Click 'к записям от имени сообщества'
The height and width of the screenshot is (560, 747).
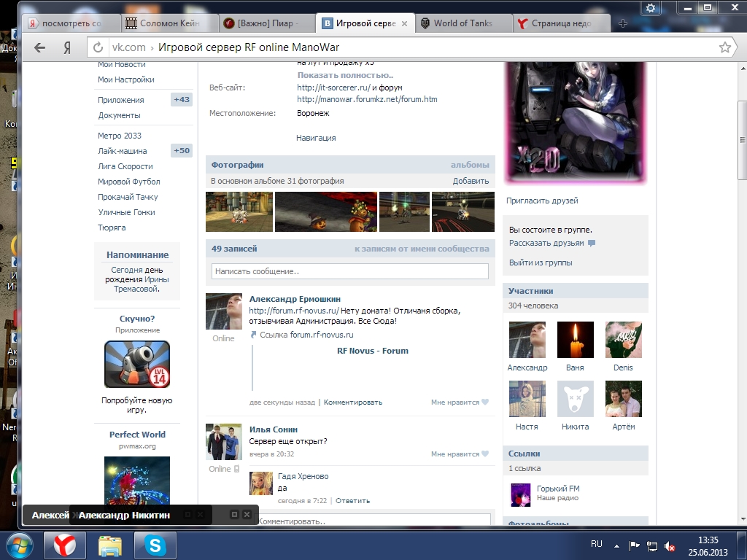click(422, 249)
